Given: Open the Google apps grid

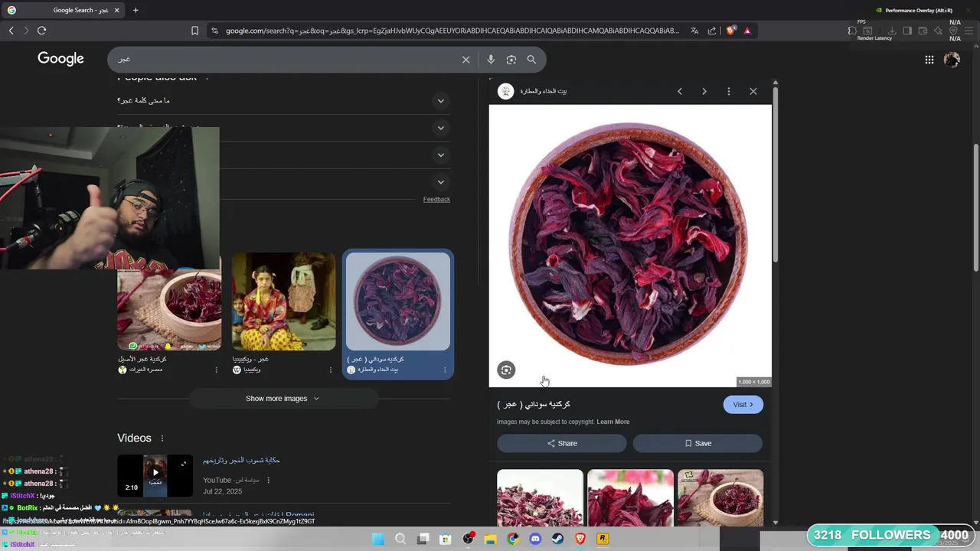Looking at the screenshot, I should (x=929, y=60).
